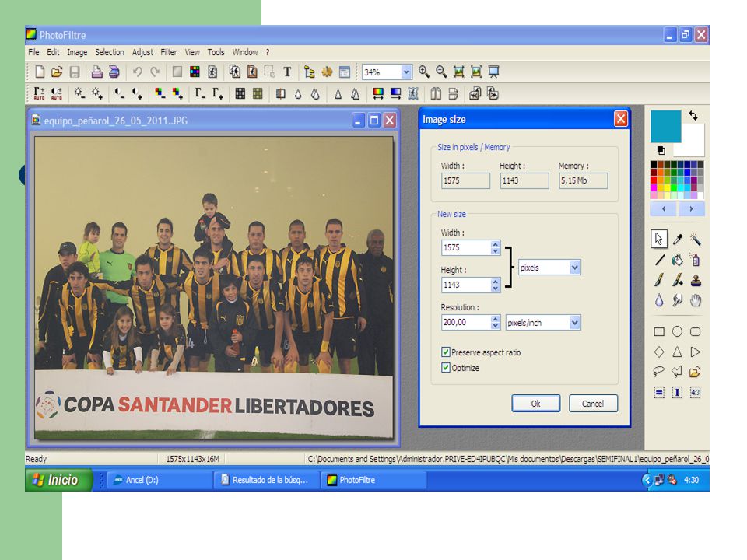Swap foreground and background colors
Screen dimensions: 747x560
(x=693, y=115)
